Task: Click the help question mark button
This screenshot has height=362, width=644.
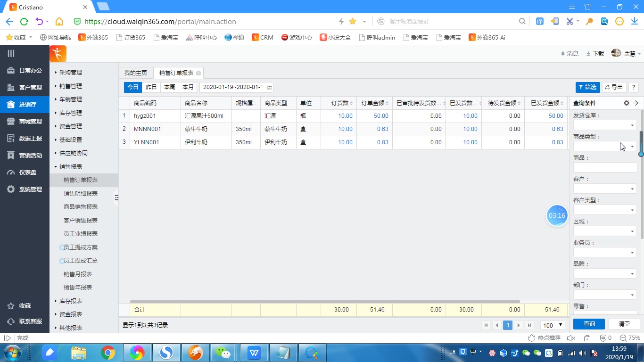Action: tap(634, 87)
